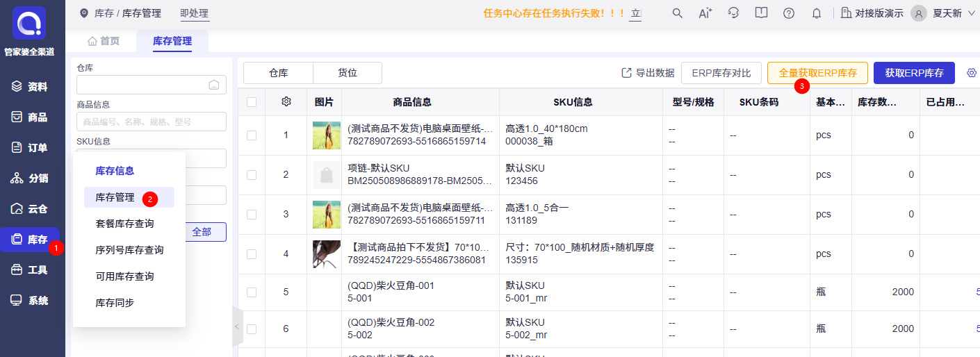The width and height of the screenshot is (980, 357).
Task: Click the 商品信息 column header
Action: 412,102
